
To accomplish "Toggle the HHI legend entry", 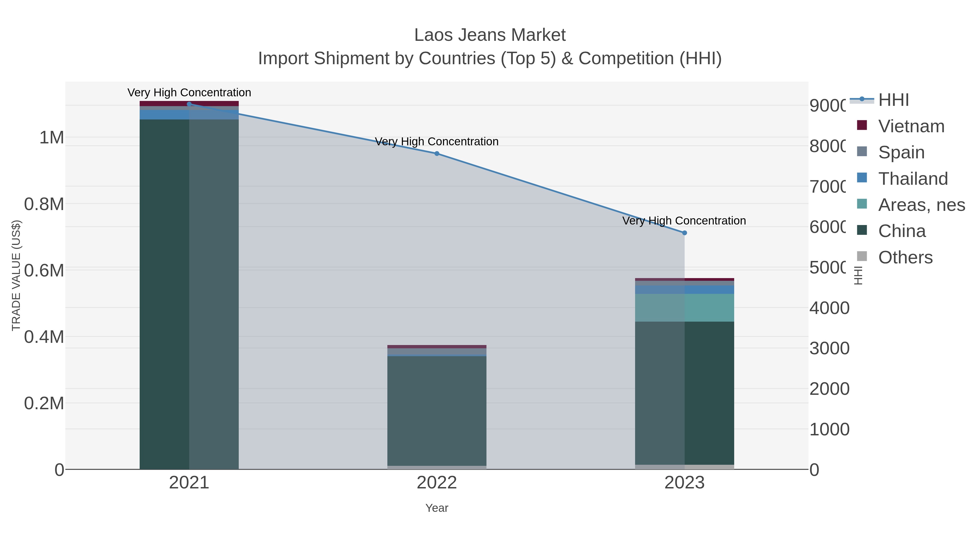I will coord(880,100).
